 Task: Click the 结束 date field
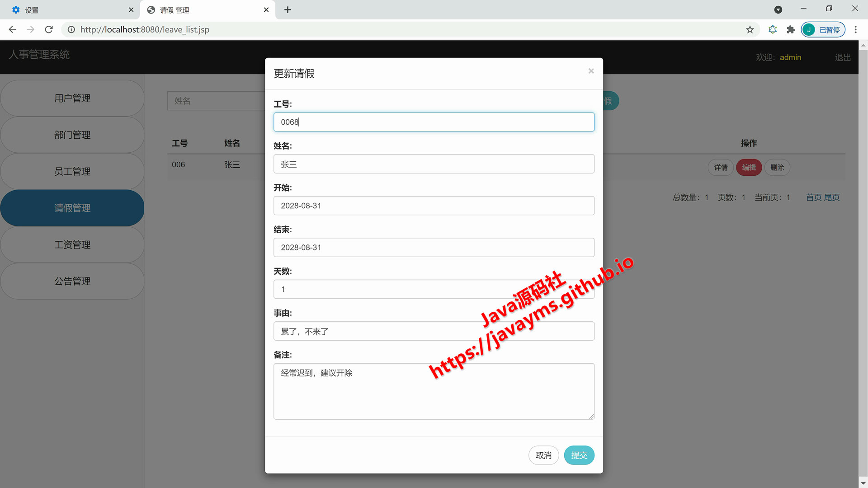coord(434,248)
